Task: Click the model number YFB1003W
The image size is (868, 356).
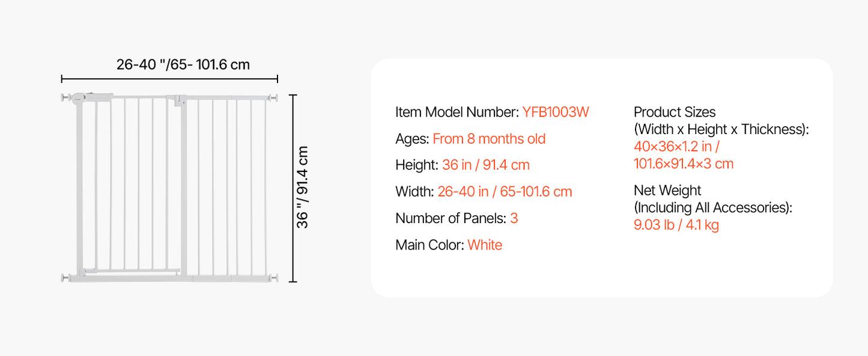Action: [x=556, y=112]
